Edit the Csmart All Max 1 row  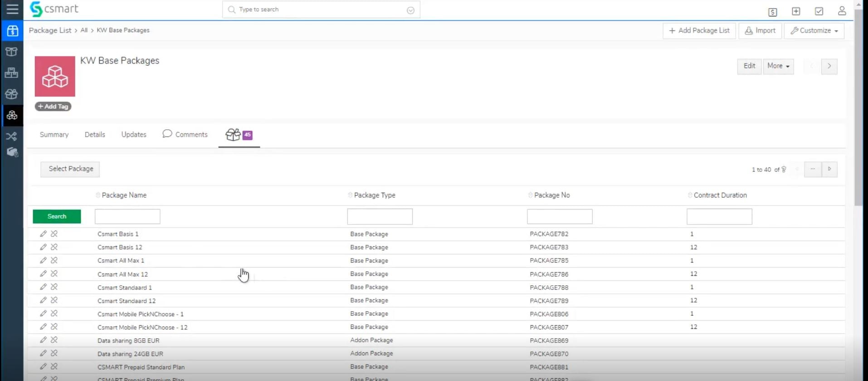(x=43, y=260)
